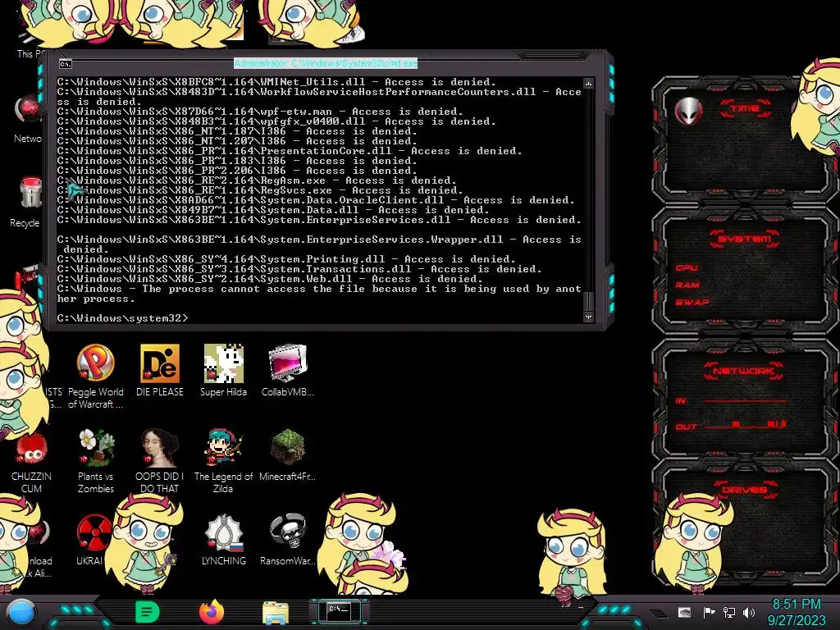Open the network tray icon
Image resolution: width=840 pixels, height=630 pixels.
(x=728, y=612)
